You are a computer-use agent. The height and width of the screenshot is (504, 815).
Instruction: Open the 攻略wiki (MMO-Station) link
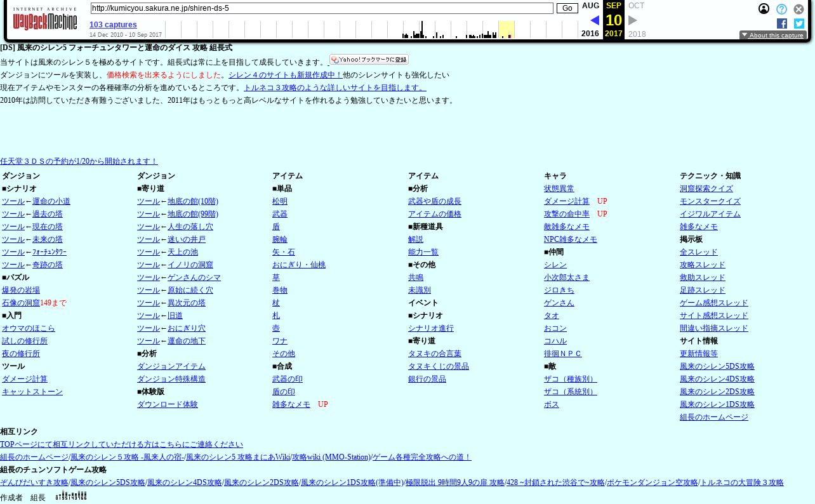(331, 457)
